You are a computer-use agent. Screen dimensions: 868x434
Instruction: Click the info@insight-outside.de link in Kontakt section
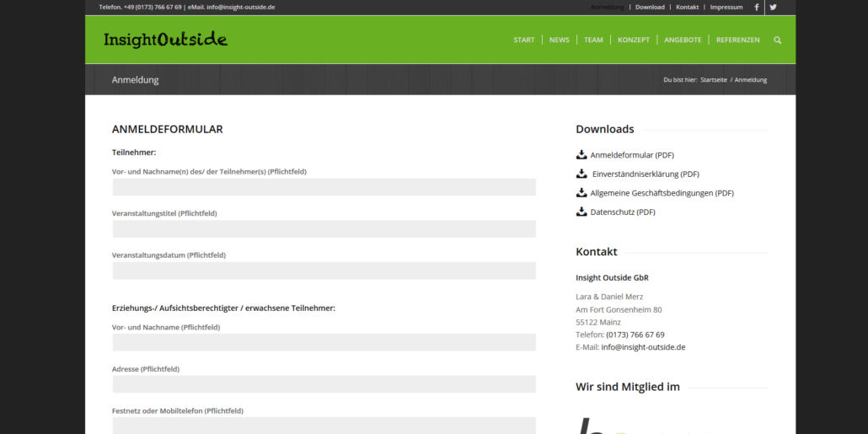coord(643,347)
